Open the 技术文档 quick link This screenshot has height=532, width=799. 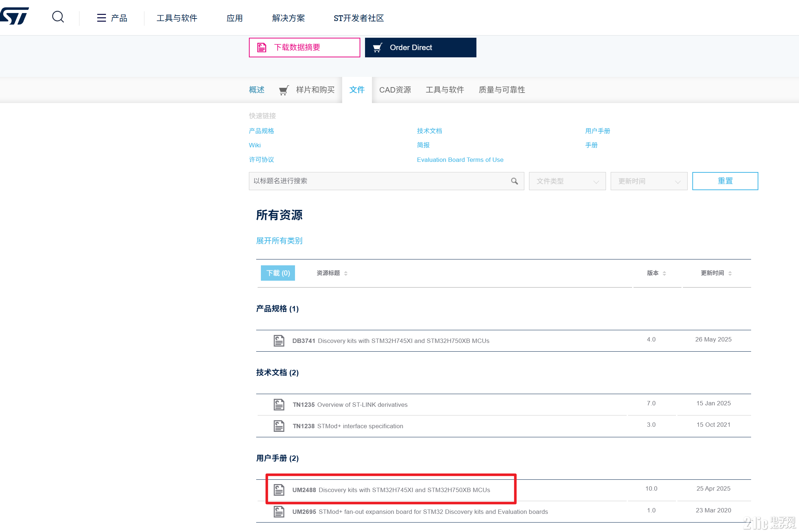(430, 131)
